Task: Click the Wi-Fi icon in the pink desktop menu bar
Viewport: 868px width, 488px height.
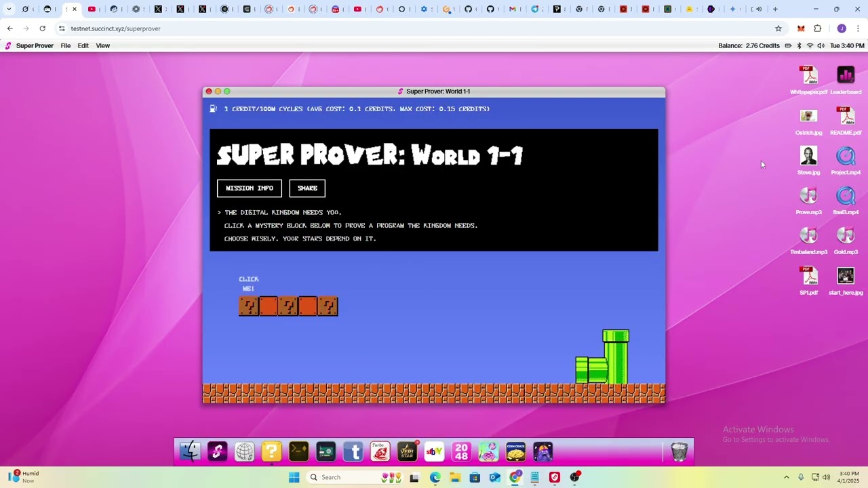Action: 810,46
